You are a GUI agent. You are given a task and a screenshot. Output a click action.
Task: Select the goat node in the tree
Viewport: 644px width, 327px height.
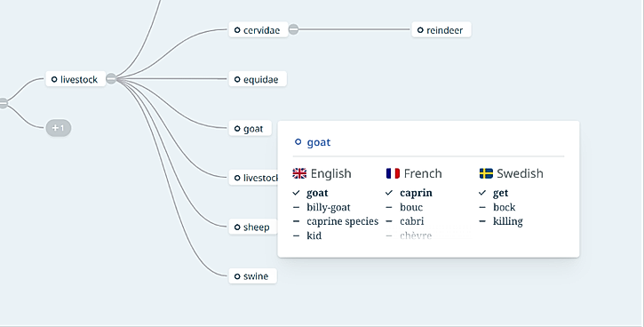(x=250, y=129)
